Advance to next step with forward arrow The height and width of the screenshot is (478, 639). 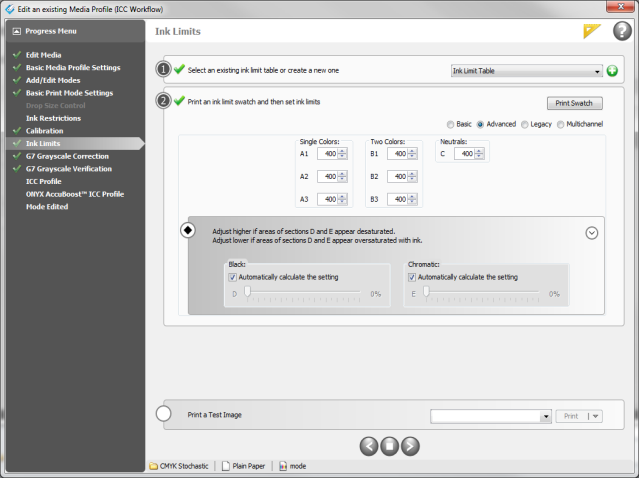tap(410, 445)
